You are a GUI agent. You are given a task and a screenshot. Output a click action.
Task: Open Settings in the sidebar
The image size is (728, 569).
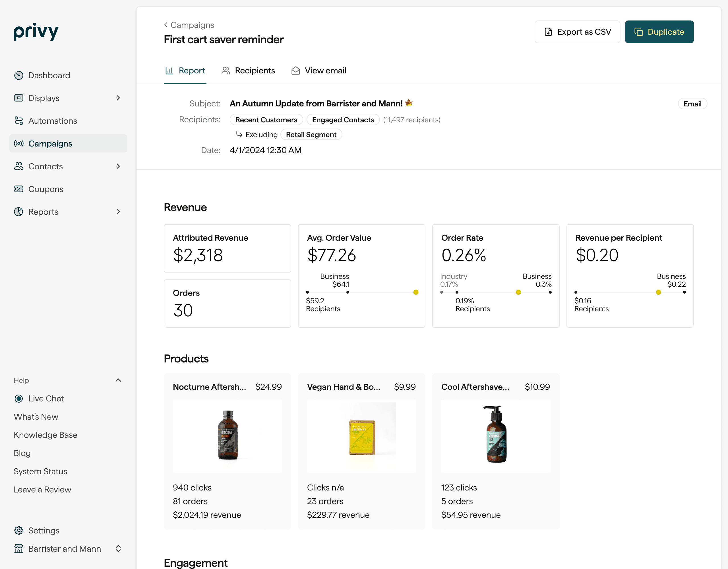(68, 530)
